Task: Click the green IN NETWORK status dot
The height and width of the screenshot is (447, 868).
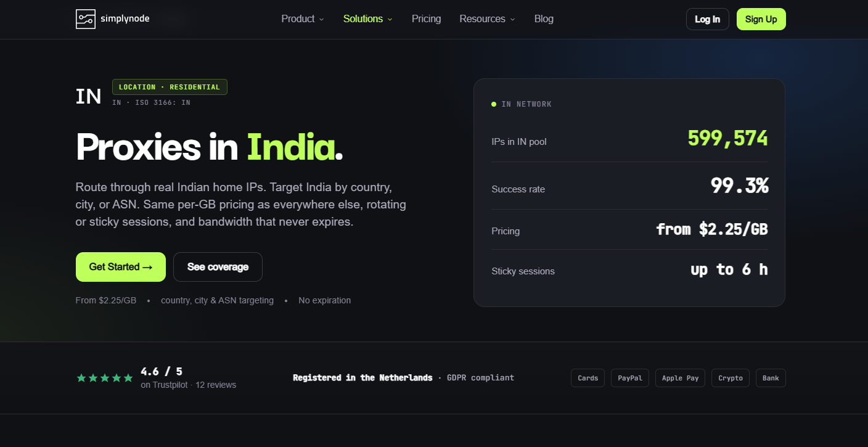Action: click(494, 104)
